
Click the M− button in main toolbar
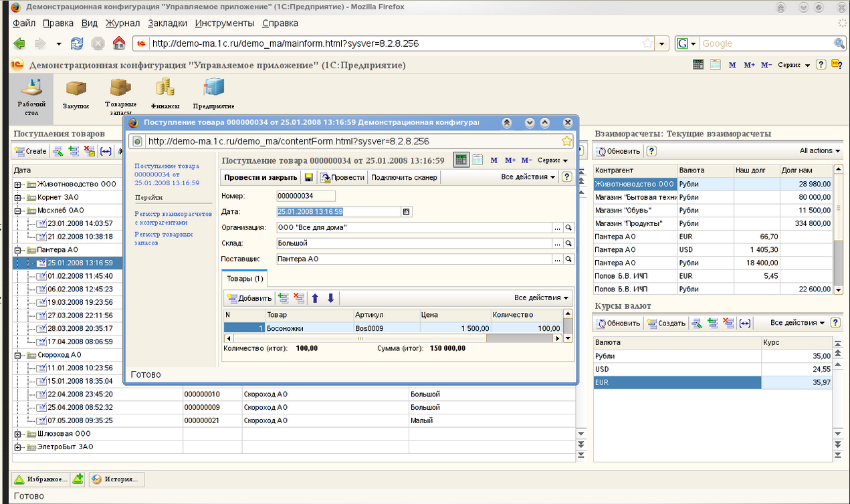[x=766, y=65]
